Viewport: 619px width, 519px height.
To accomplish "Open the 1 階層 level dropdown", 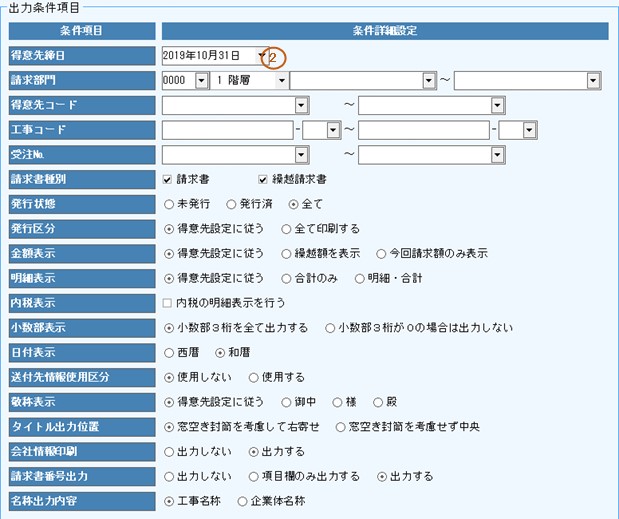I will point(282,80).
